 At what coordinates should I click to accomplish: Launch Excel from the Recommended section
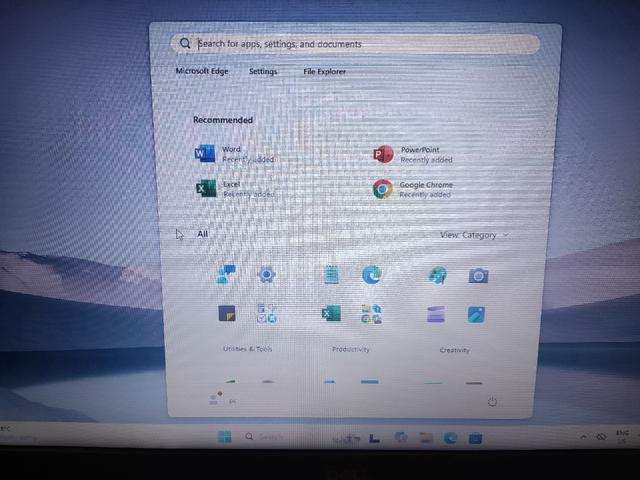click(236, 189)
